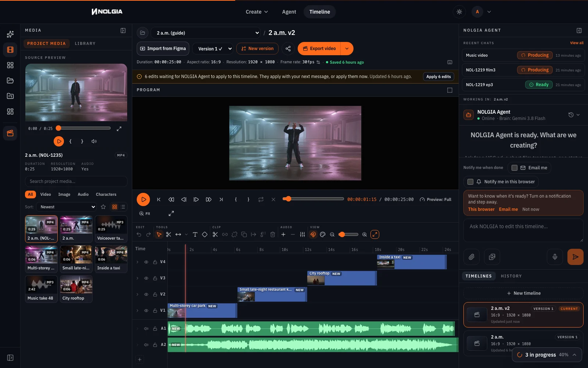This screenshot has width=588, height=368.
Task: Click View all recent chats
Action: pyautogui.click(x=577, y=43)
